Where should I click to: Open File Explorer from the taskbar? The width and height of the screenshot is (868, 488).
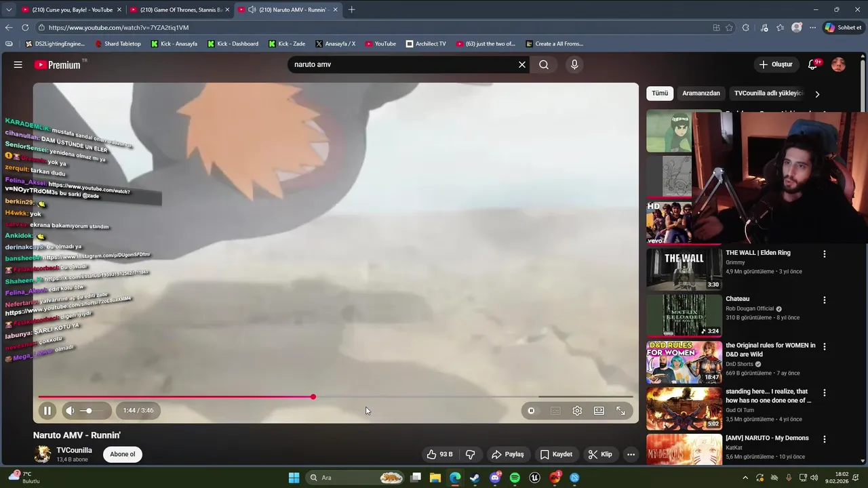tap(435, 478)
